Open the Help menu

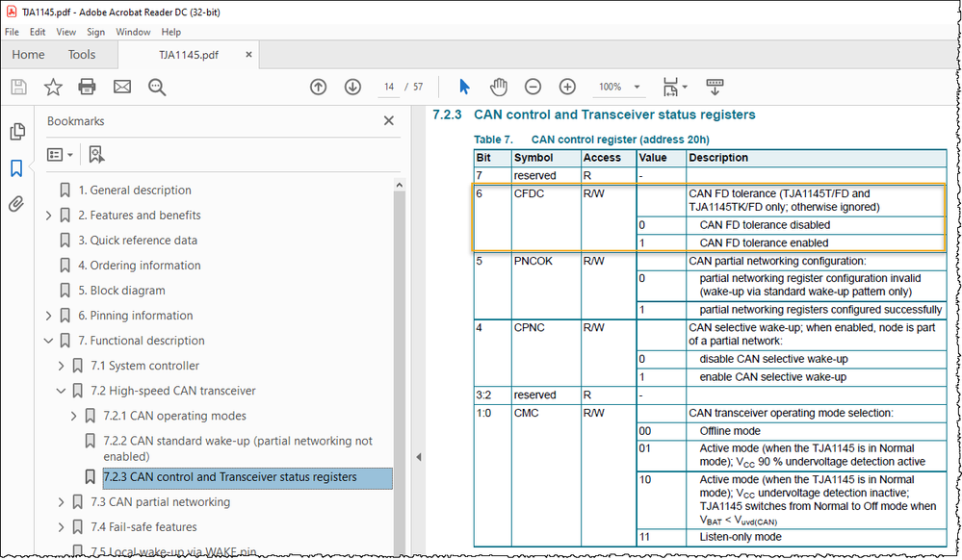(x=171, y=32)
